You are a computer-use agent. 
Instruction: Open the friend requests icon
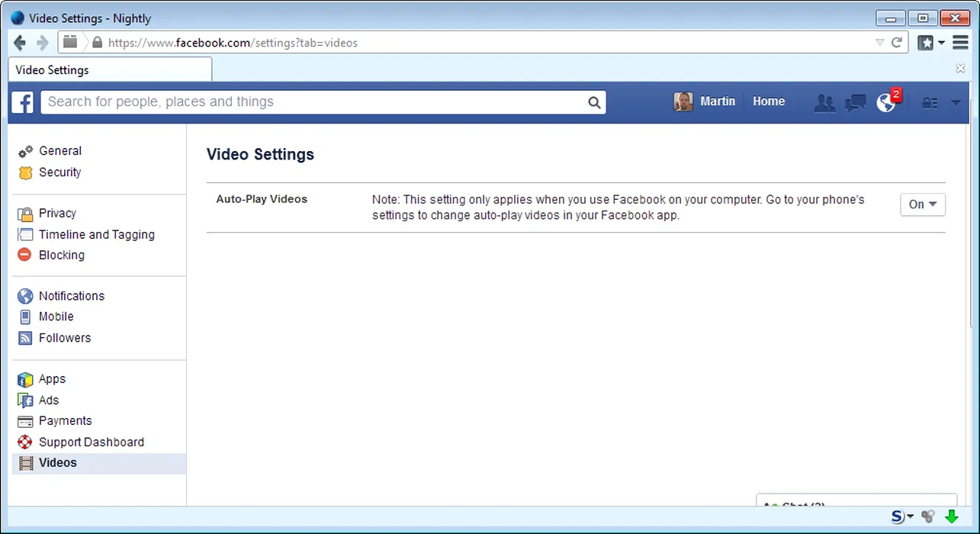[824, 102]
